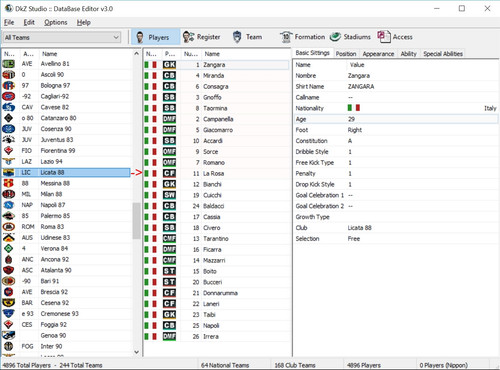
Task: Select player Giacomarro in the list
Action: pos(218,130)
